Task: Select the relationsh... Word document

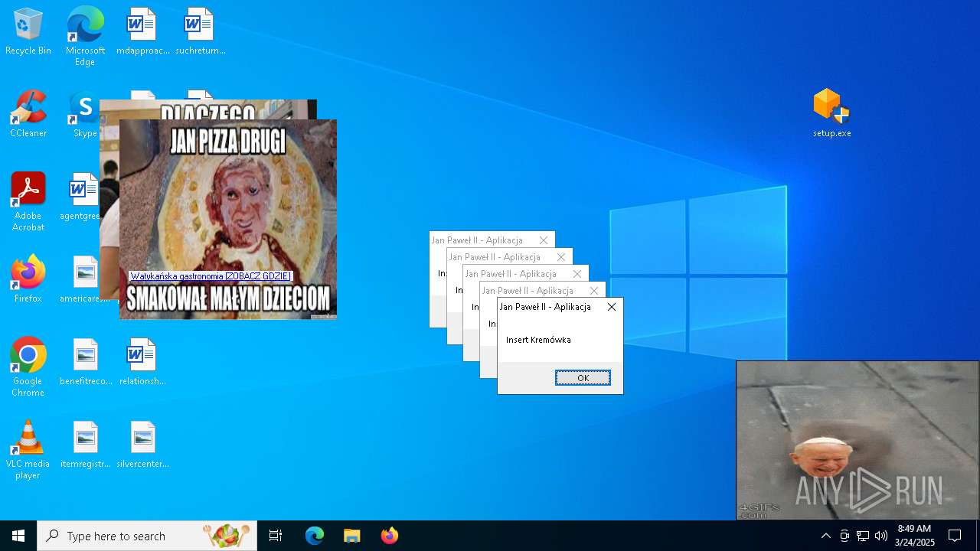Action: tap(142, 362)
